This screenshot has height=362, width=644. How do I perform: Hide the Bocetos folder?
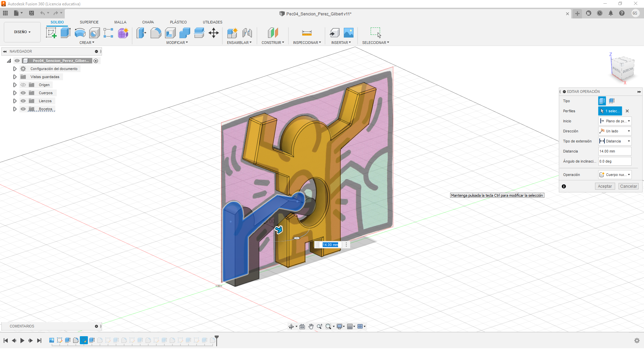pos(23,109)
